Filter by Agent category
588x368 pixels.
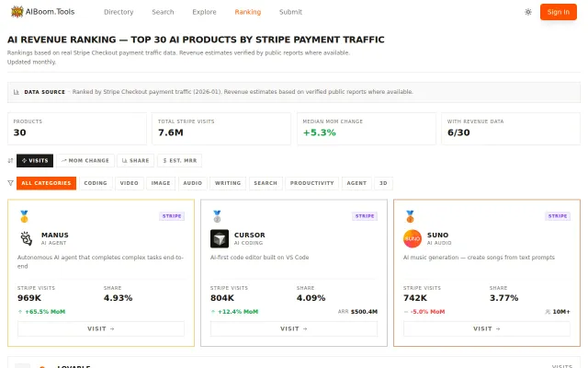[x=356, y=183]
